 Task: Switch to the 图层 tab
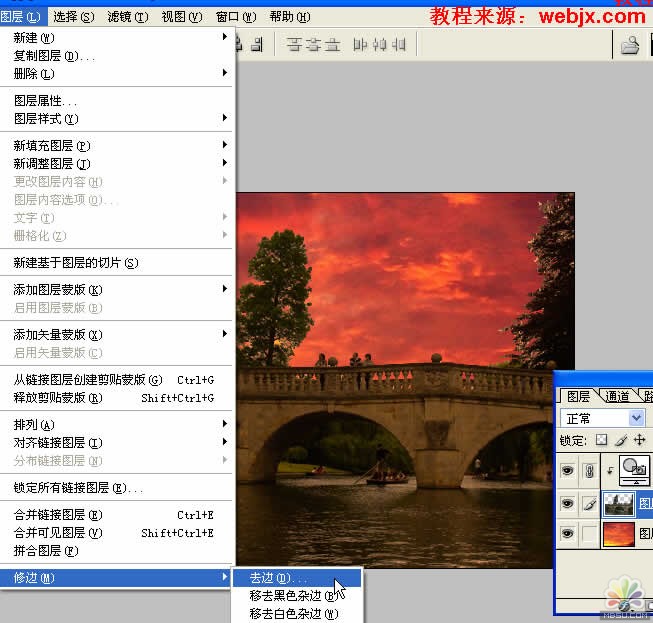tap(578, 396)
